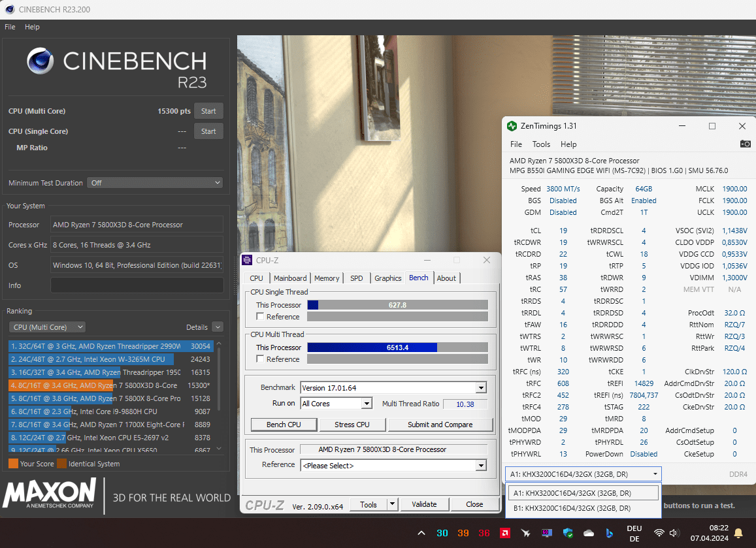Start the CPU (Multi Core) test

(x=208, y=111)
